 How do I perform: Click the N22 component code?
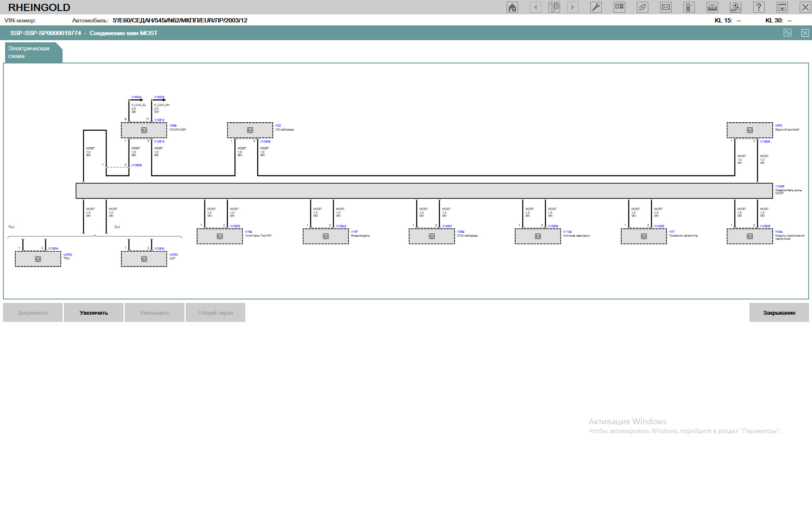pyautogui.click(x=278, y=126)
